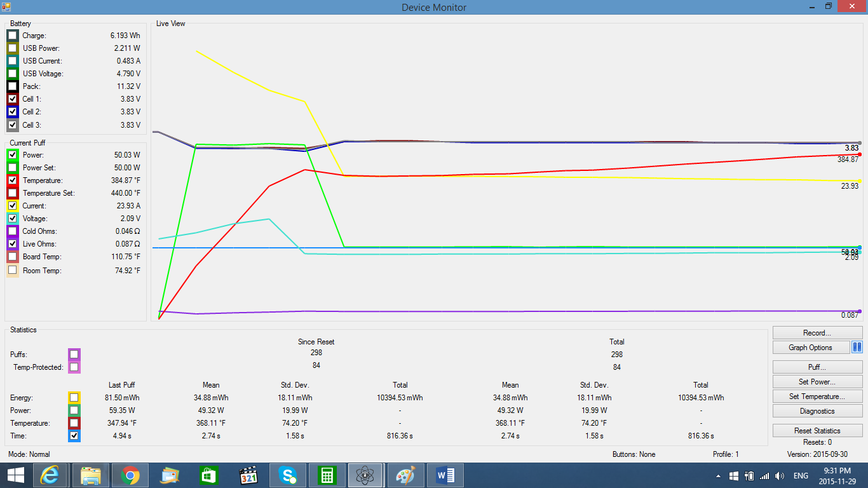868x488 pixels.
Task: Switch to Media Player Classic in the taskbar
Action: click(248, 475)
